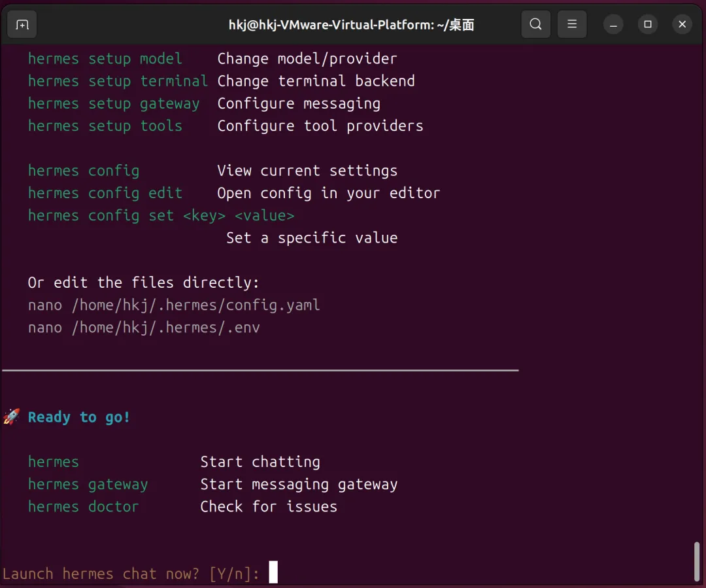This screenshot has height=588, width=706.
Task: Click 'hermes setup tools' command
Action: click(x=105, y=126)
